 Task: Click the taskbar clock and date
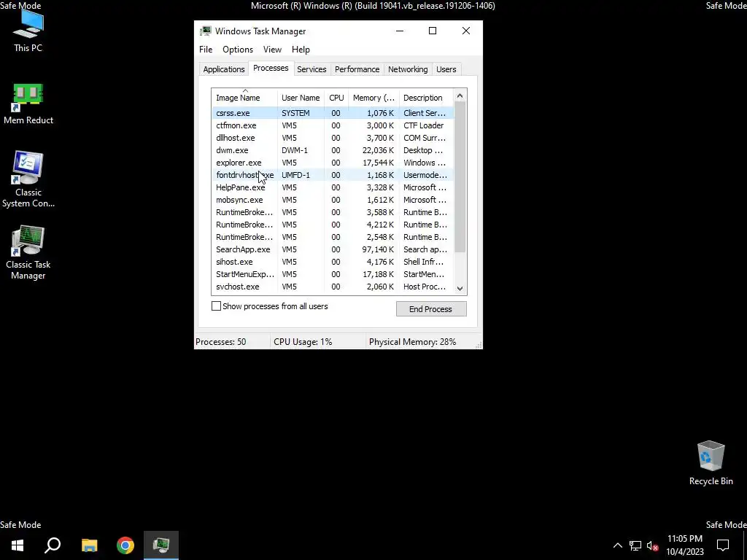click(685, 545)
